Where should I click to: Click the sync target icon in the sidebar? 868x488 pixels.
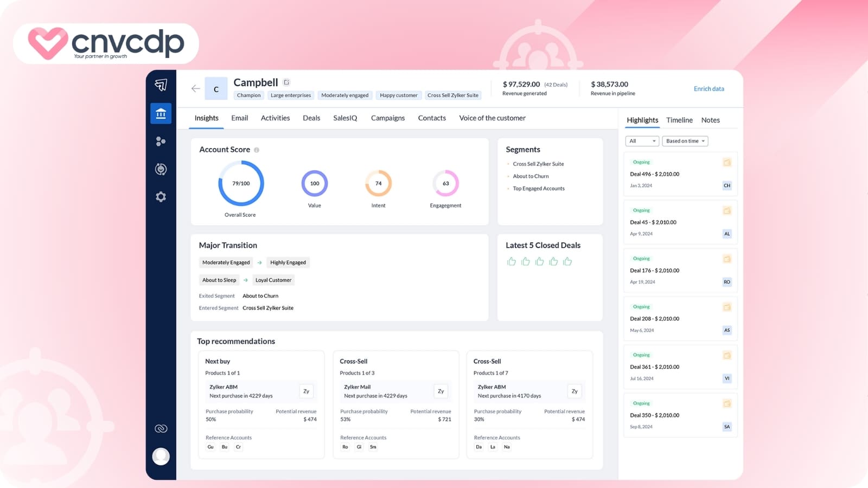pyautogui.click(x=160, y=169)
